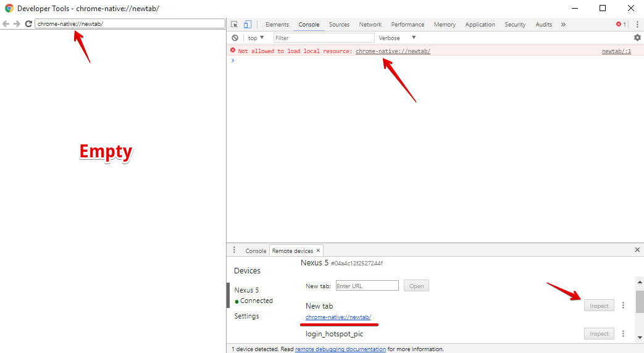Viewport: 644px width, 353px height.
Task: Close the Remote devices tab
Action: [x=318, y=251]
